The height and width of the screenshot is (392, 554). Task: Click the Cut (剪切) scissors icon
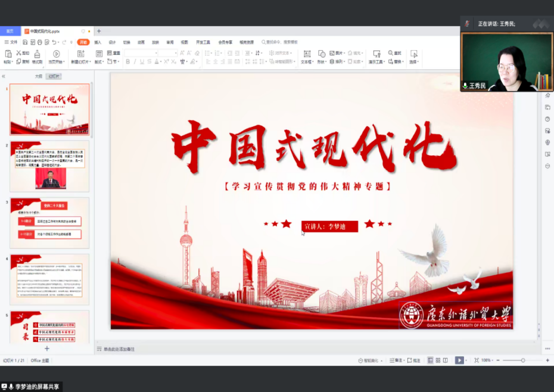(18, 52)
